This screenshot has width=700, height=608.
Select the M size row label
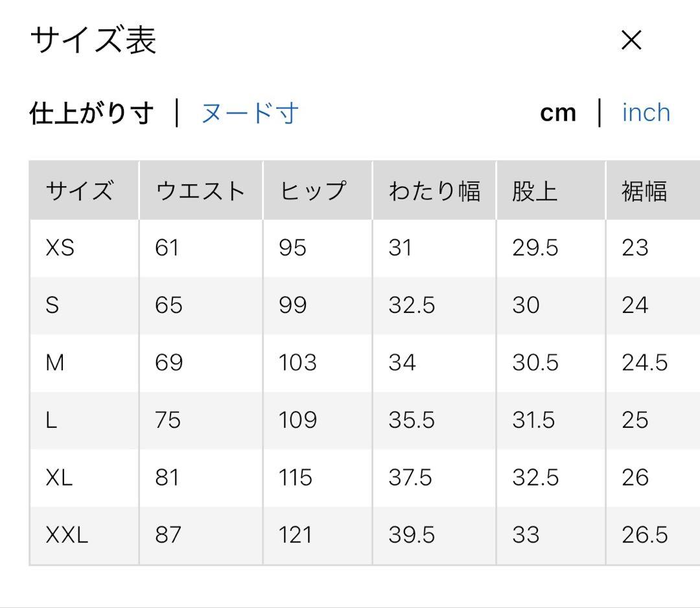(55, 362)
